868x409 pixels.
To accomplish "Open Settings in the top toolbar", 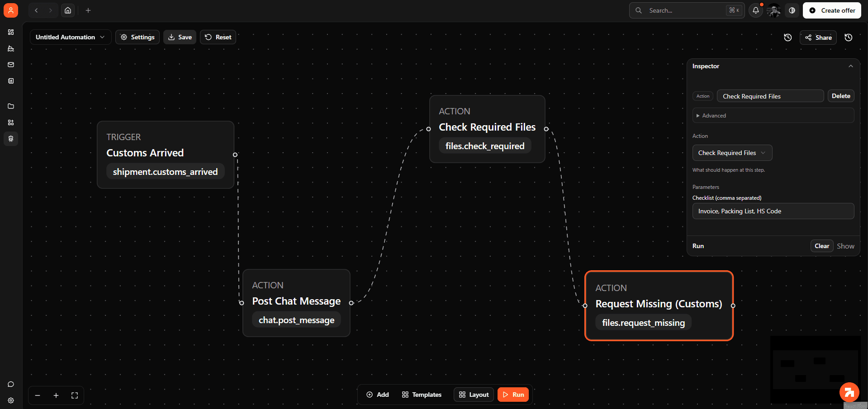I will tap(137, 37).
